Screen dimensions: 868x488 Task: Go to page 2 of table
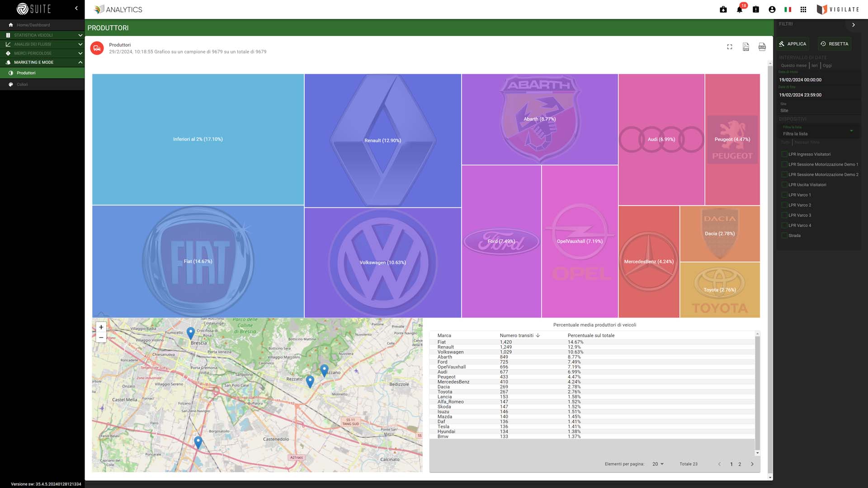point(740,464)
